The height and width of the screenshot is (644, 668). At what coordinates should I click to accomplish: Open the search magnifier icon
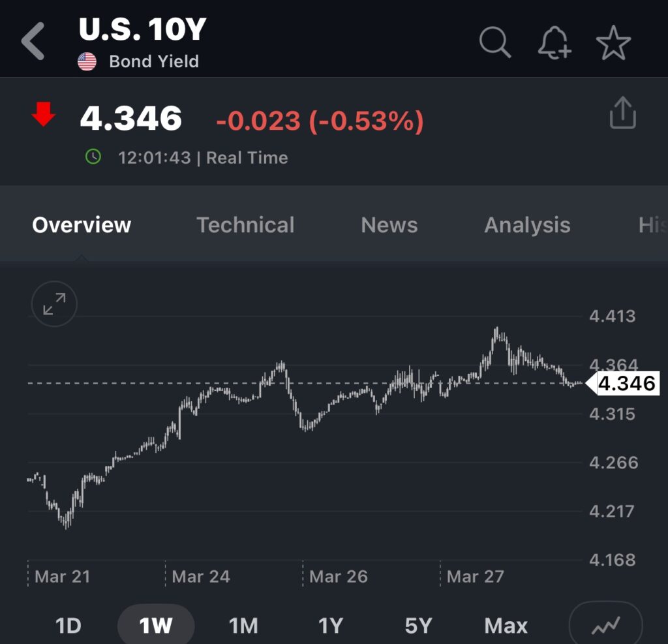tap(495, 43)
